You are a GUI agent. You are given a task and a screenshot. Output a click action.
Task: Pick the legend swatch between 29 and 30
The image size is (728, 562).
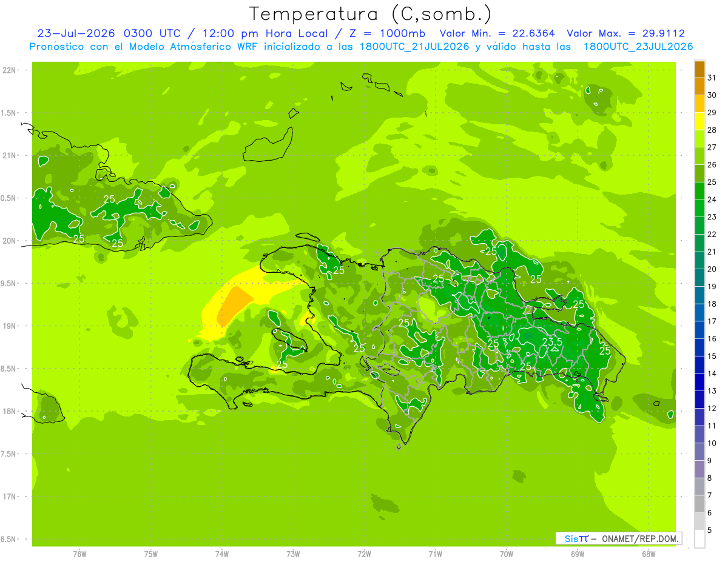pyautogui.click(x=699, y=104)
